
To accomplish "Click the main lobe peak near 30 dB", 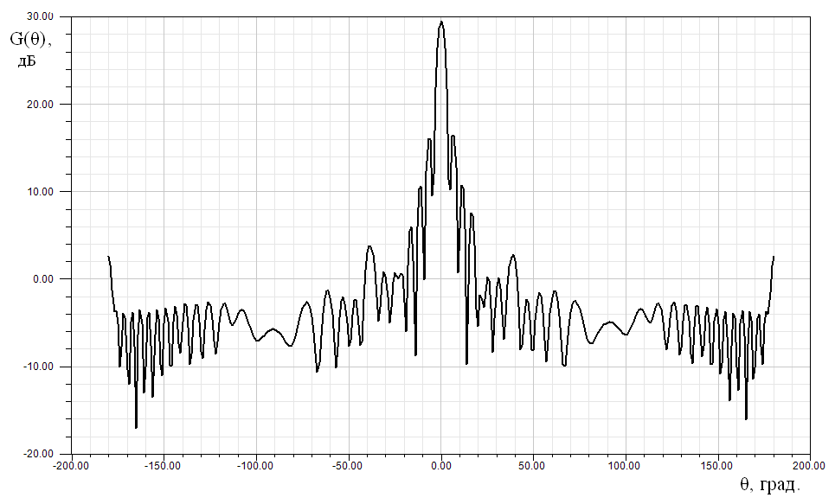I will (x=441, y=22).
